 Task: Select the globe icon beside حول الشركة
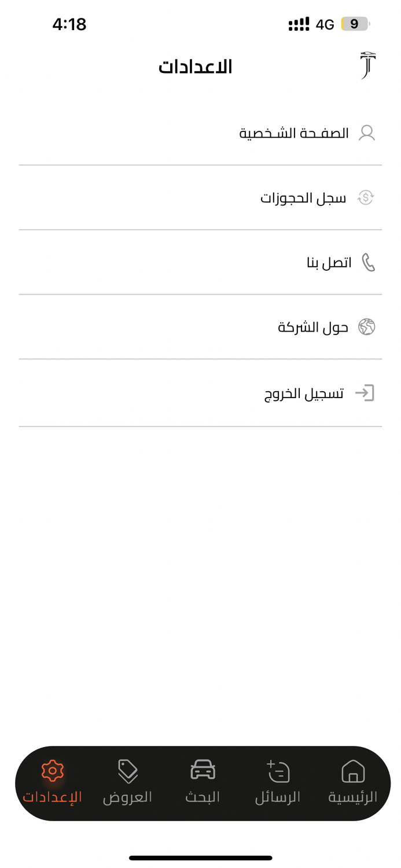coord(366,326)
